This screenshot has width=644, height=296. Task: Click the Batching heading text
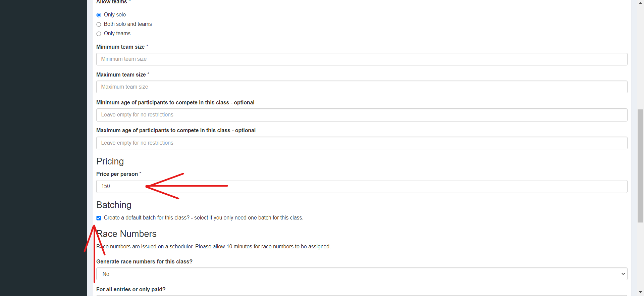114,205
